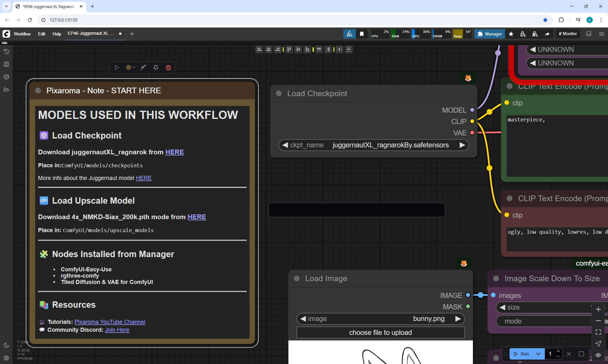Open ComfyUI Manager

(490, 34)
